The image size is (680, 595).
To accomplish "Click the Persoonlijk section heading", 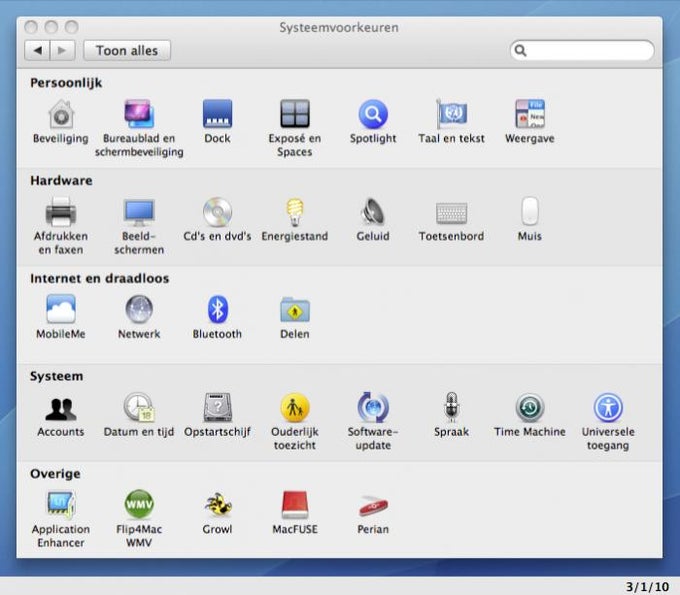I will click(66, 83).
